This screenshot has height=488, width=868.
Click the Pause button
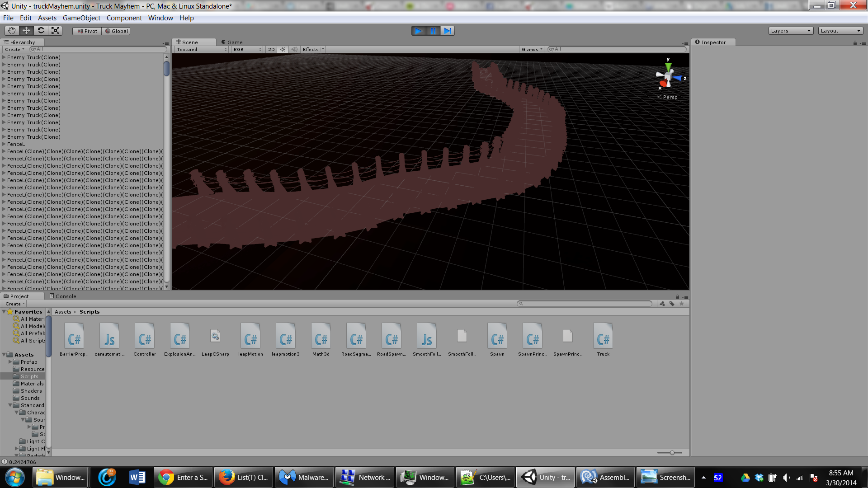click(433, 31)
